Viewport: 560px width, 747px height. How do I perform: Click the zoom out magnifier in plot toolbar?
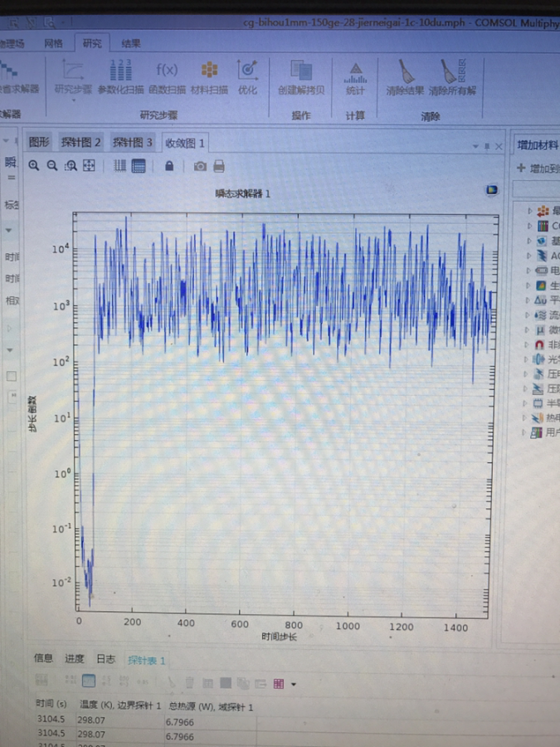(52, 166)
